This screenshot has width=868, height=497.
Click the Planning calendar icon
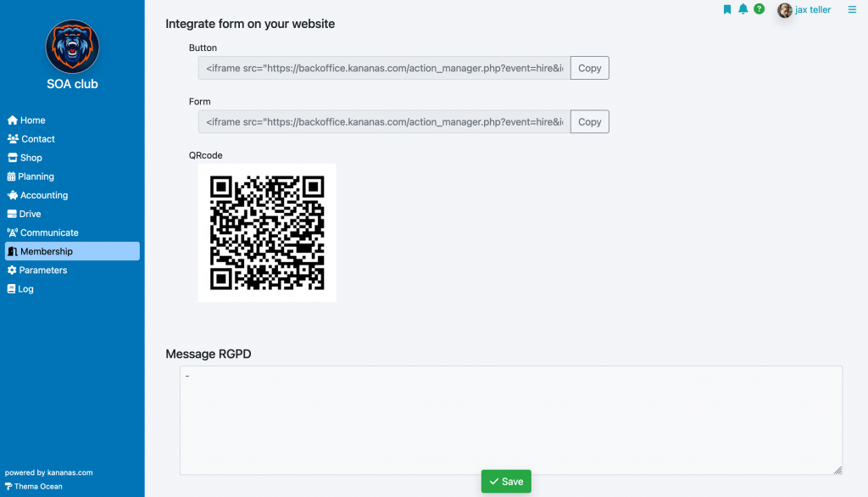tap(11, 176)
